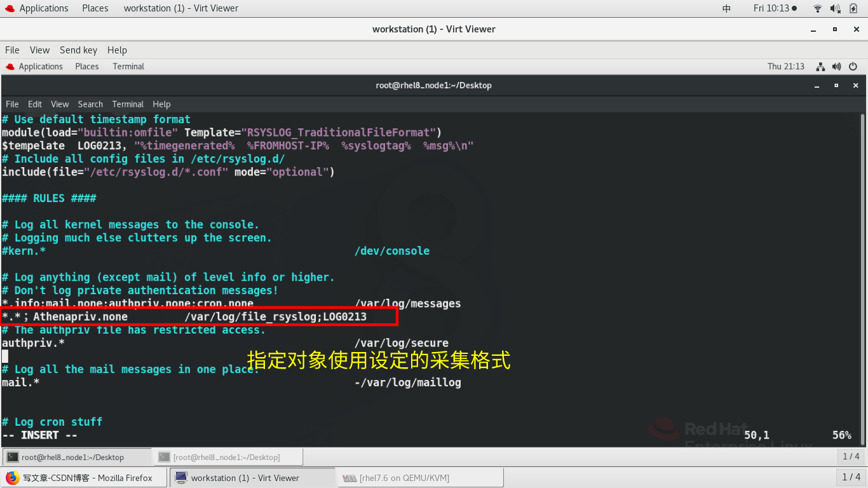Click the '#kern.*' commented line
Screen dimensions: 868x488
(x=24, y=251)
